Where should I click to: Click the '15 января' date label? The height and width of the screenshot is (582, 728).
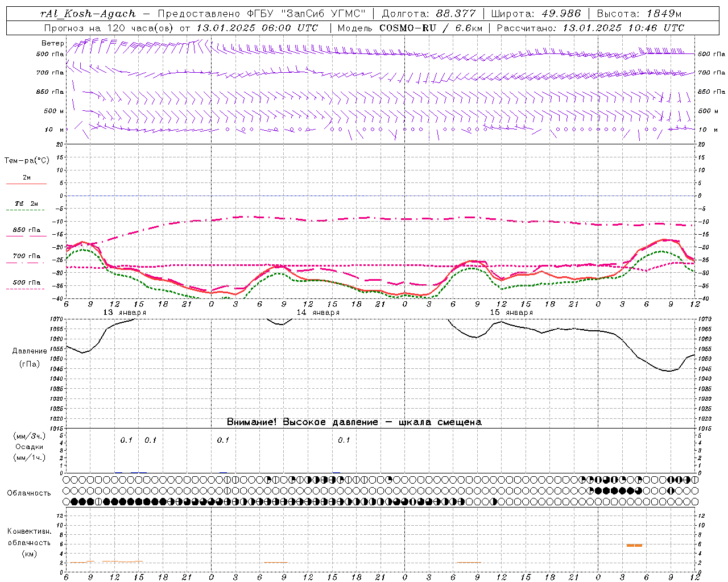[511, 313]
